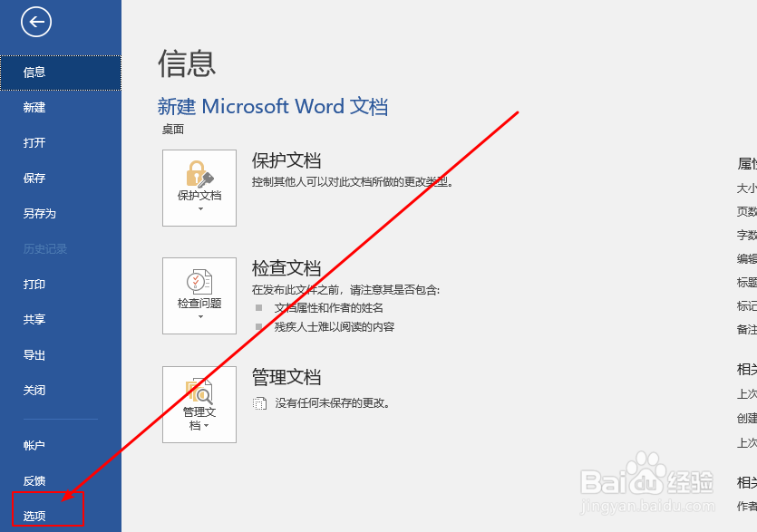Open the 共享 page
This screenshot has width=757, height=532.
point(61,320)
